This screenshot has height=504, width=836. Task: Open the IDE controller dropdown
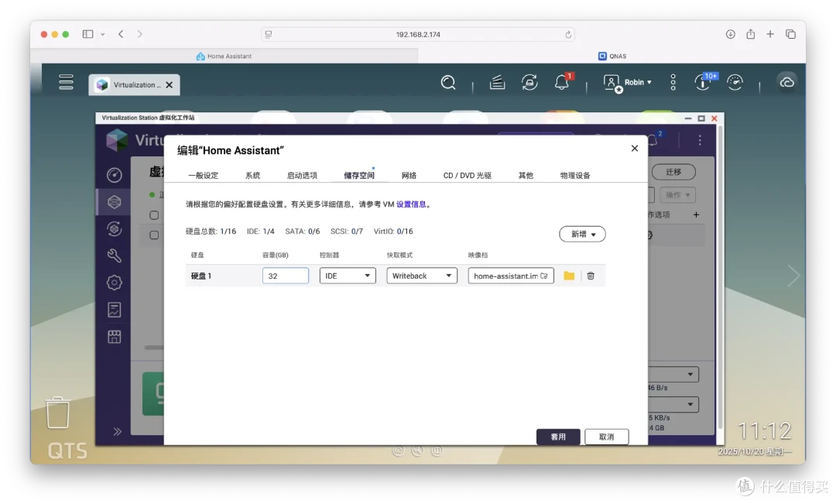(x=348, y=276)
